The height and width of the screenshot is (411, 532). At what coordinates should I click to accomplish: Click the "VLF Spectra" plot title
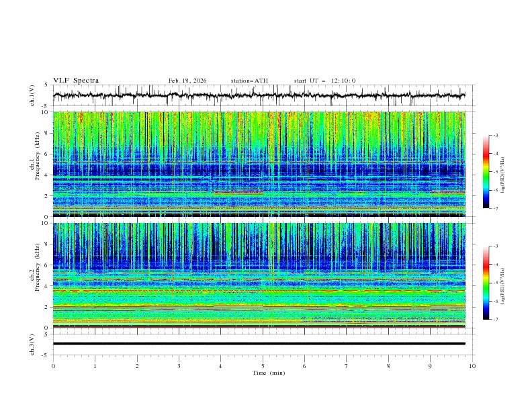[x=76, y=81]
